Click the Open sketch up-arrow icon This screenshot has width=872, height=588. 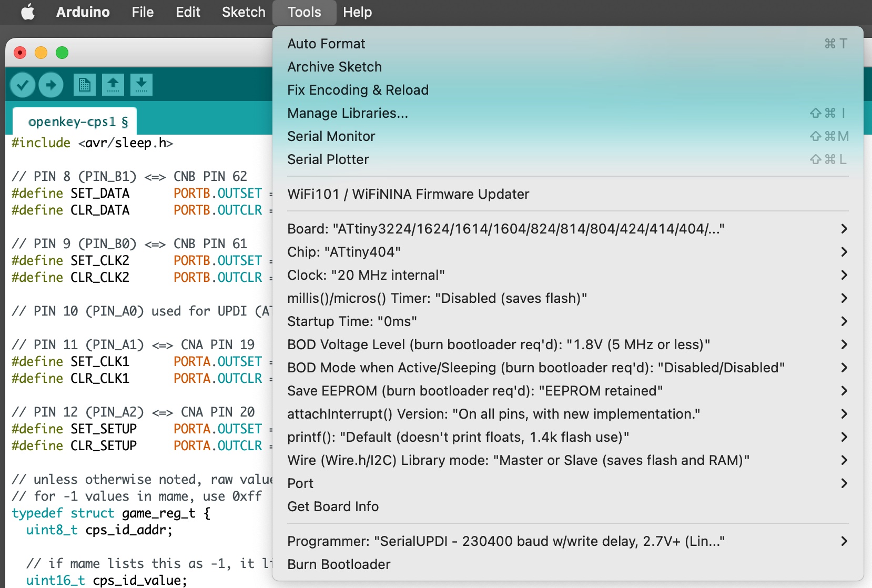(x=113, y=85)
